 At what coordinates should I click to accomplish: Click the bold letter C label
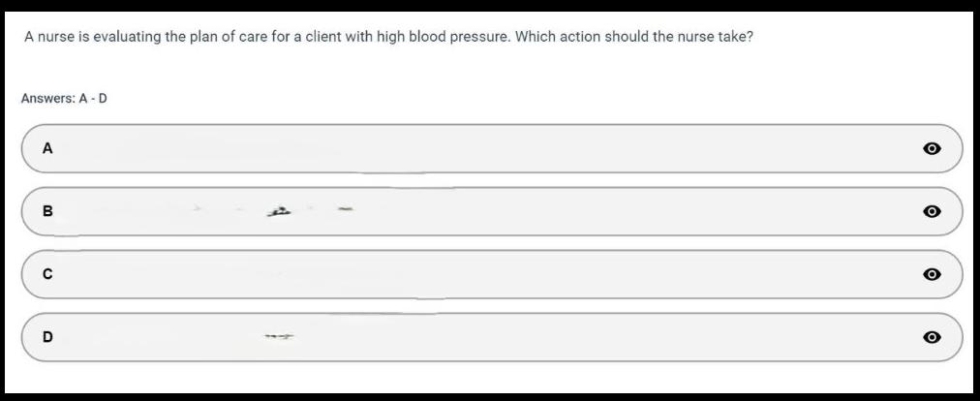[x=47, y=274]
